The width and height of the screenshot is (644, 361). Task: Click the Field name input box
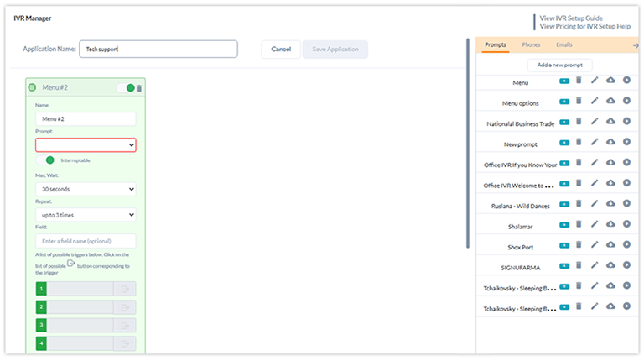tap(86, 241)
